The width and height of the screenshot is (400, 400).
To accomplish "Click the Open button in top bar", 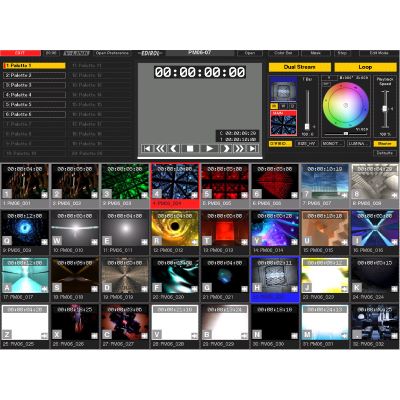I will pos(250,53).
